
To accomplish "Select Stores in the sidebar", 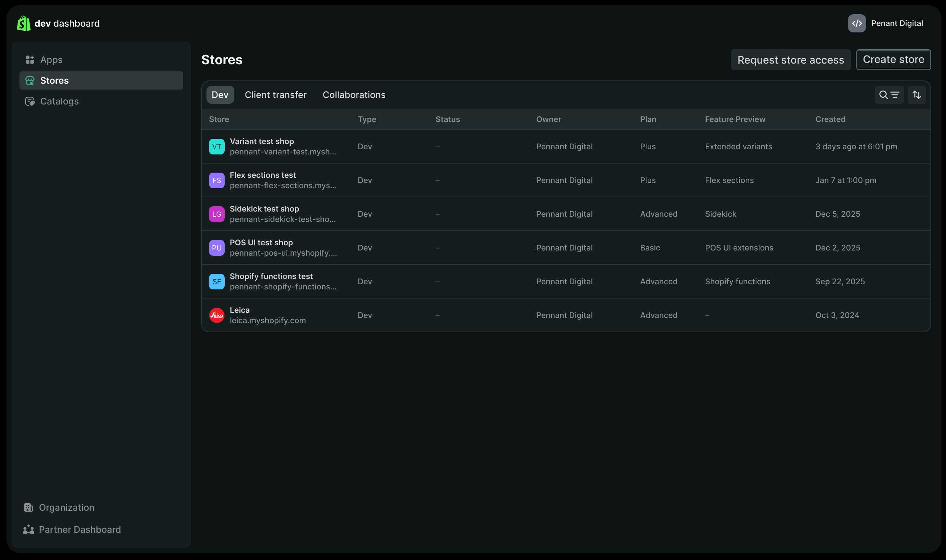I will point(101,80).
